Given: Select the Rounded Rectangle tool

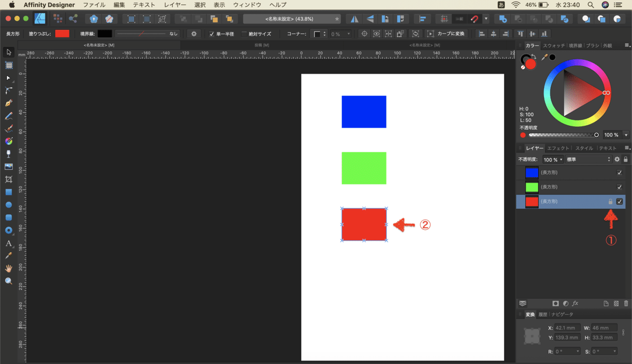Looking at the screenshot, I should tap(9, 217).
